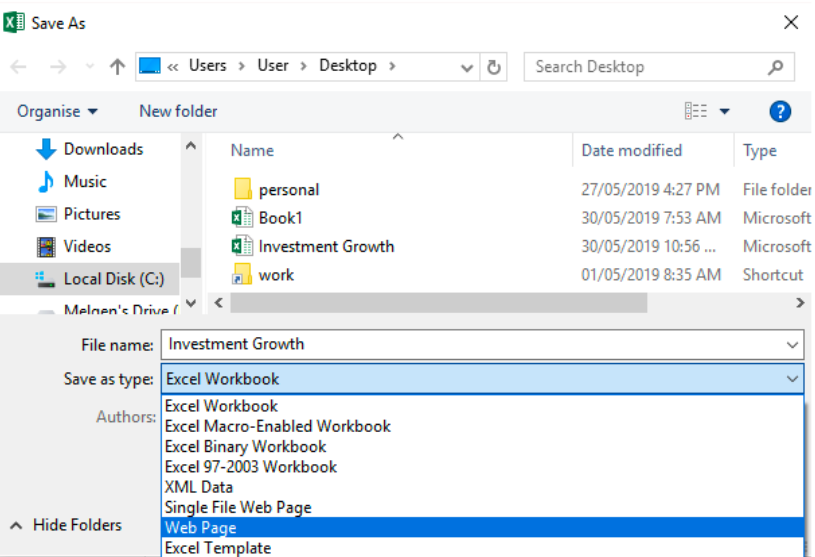
Task: Click the Hide Folders button
Action: pos(66,525)
